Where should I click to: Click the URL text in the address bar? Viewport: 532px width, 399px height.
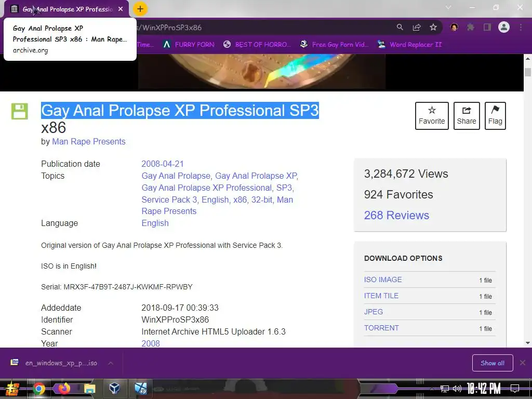click(x=170, y=28)
